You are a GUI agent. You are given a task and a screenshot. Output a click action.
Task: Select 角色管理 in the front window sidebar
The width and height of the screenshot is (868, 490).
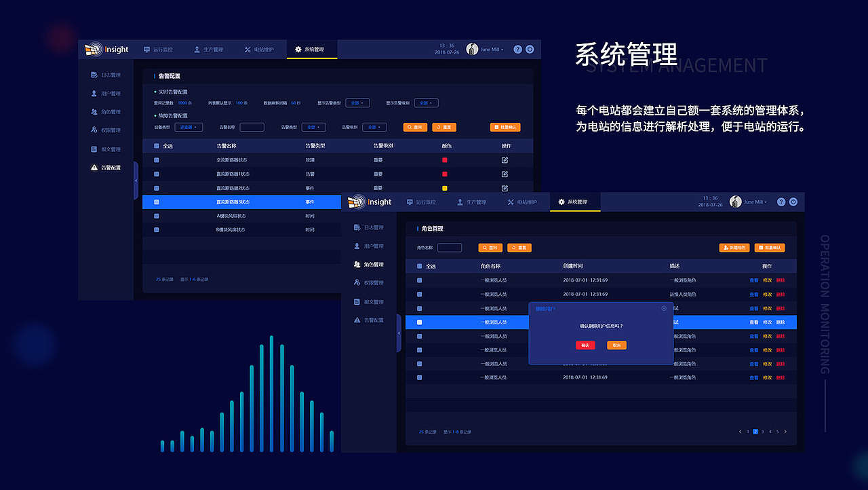(369, 265)
